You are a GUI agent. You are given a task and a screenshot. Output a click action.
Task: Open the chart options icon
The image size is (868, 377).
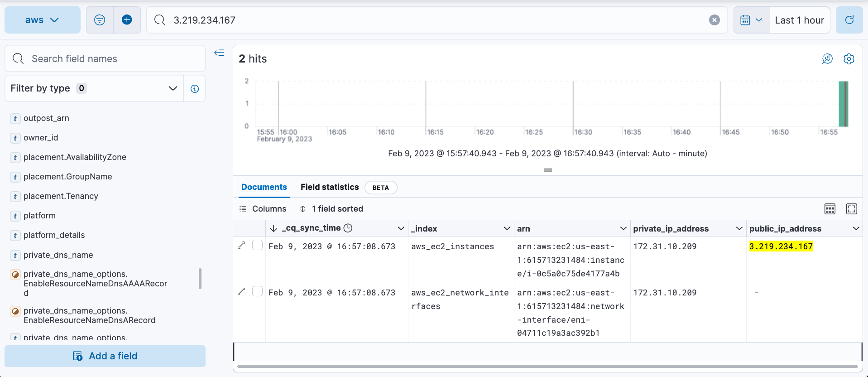[x=827, y=59]
